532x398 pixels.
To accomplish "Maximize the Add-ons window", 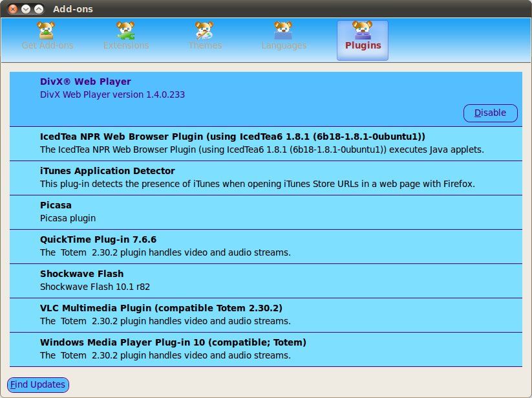I will click(x=39, y=9).
